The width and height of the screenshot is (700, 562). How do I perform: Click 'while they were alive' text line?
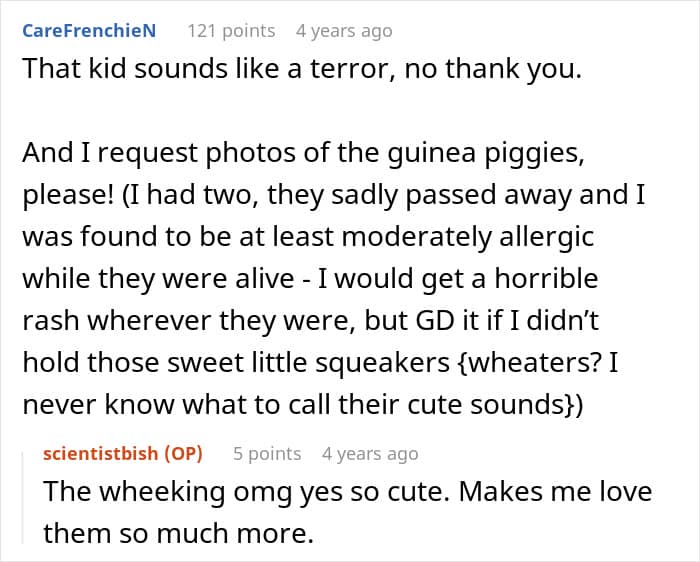point(310,279)
